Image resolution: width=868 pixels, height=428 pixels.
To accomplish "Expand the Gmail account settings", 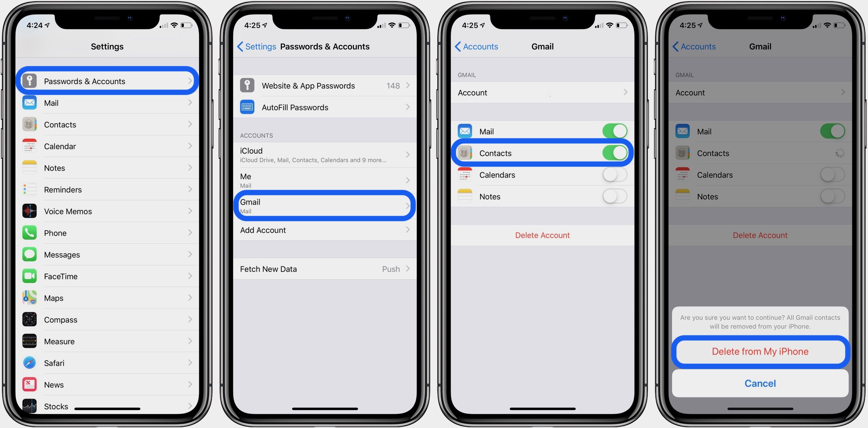I will pos(325,205).
